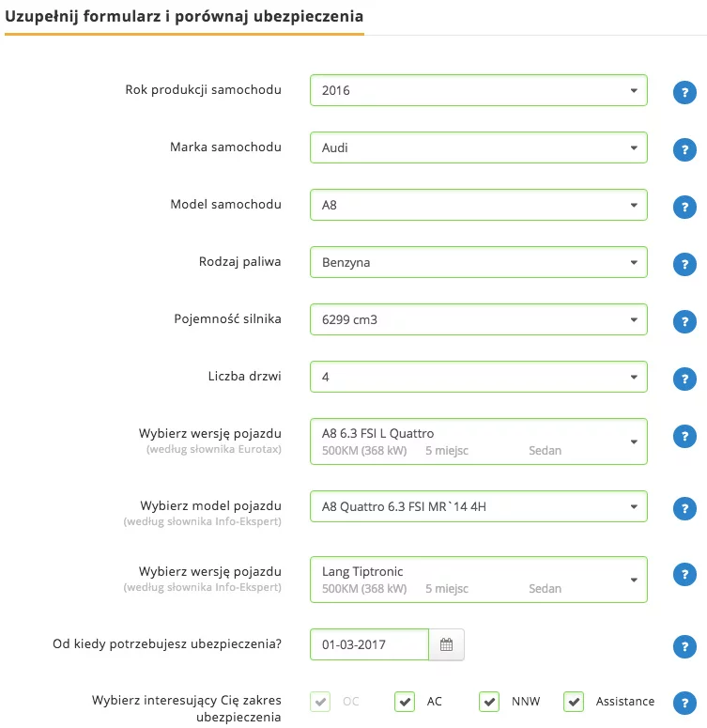Open help for insurance scope checkboxes
This screenshot has height=728, width=707.
(x=684, y=703)
